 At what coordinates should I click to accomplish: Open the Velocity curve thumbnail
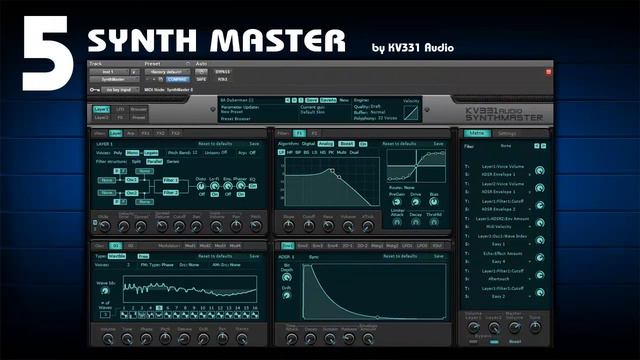pos(411,112)
